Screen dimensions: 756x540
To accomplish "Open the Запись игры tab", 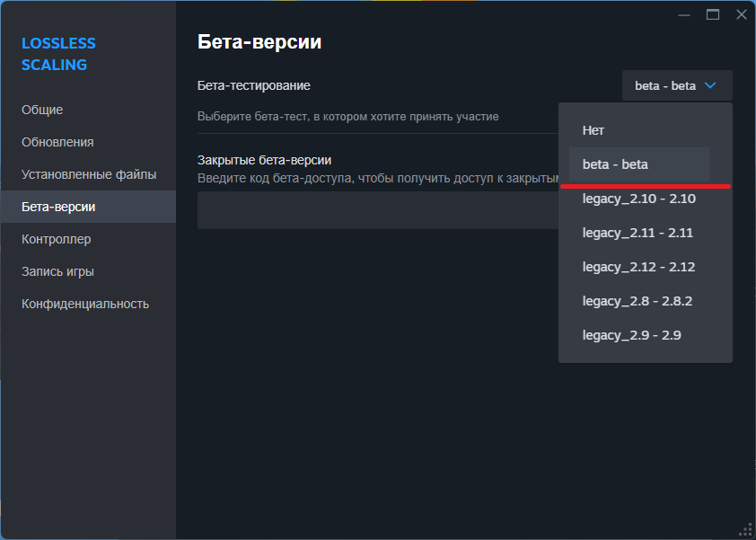I will pos(57,271).
